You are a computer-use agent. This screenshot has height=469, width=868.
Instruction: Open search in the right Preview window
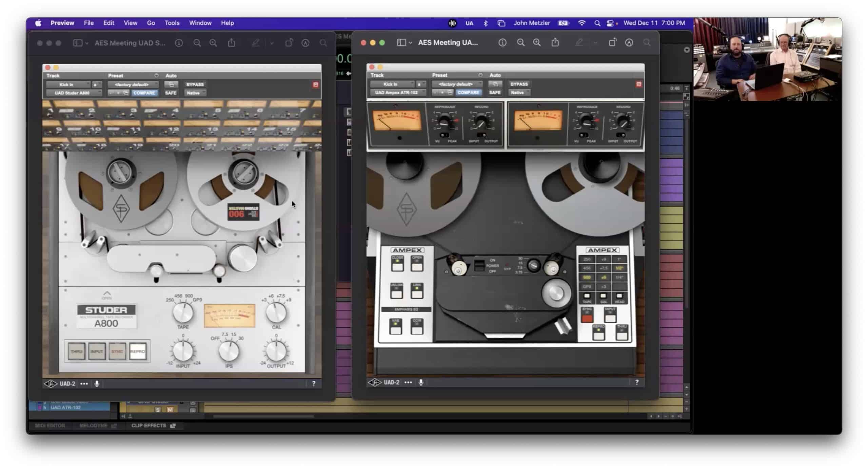647,43
